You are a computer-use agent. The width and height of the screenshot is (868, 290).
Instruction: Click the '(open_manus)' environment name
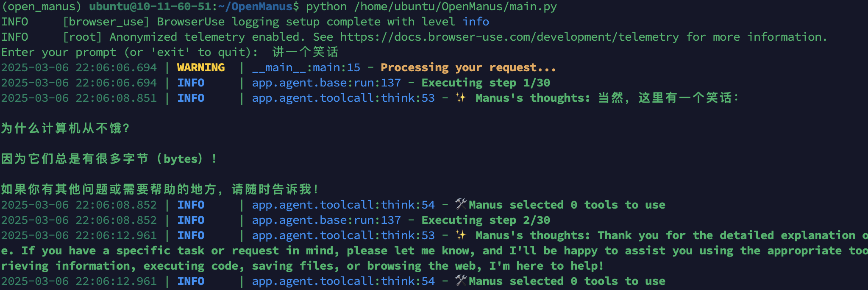(41, 6)
